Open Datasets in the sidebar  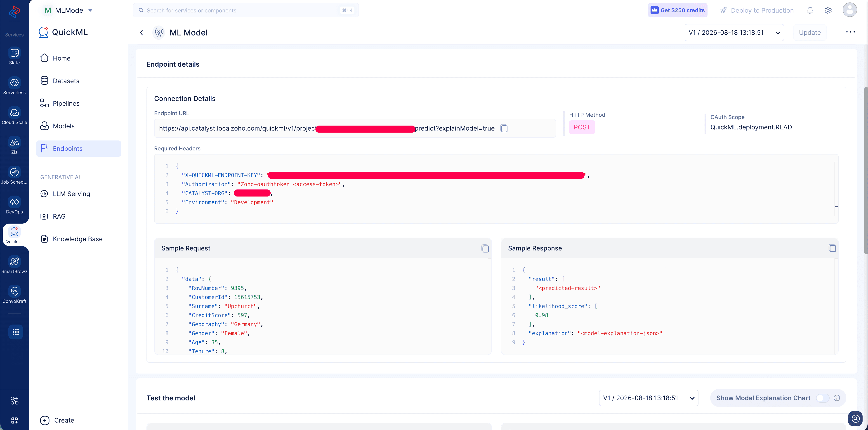coord(78,81)
